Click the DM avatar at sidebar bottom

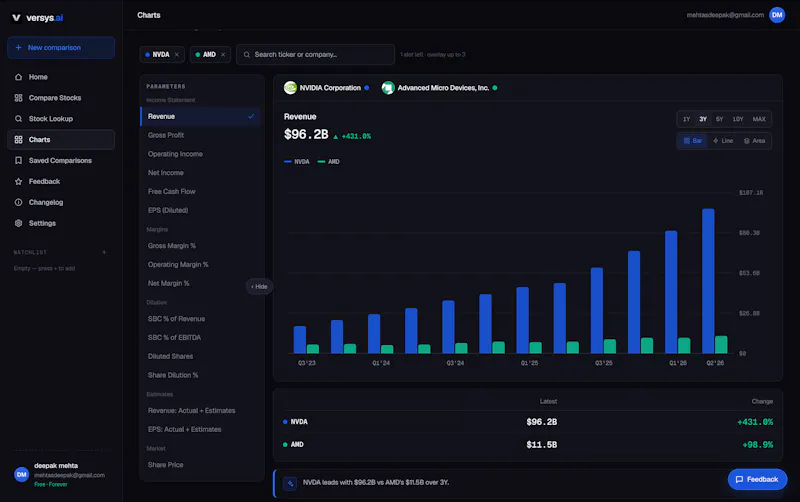pos(21,474)
